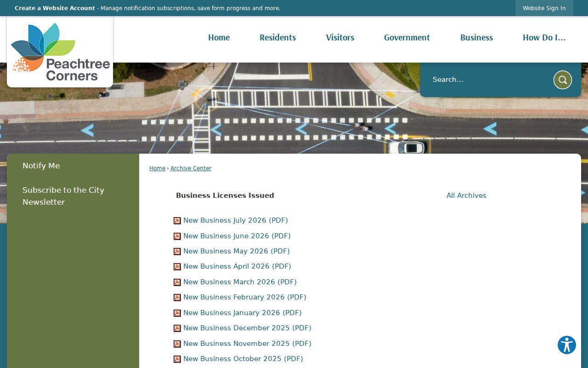Click PDF icon beside New Business May 2026

[x=177, y=252]
